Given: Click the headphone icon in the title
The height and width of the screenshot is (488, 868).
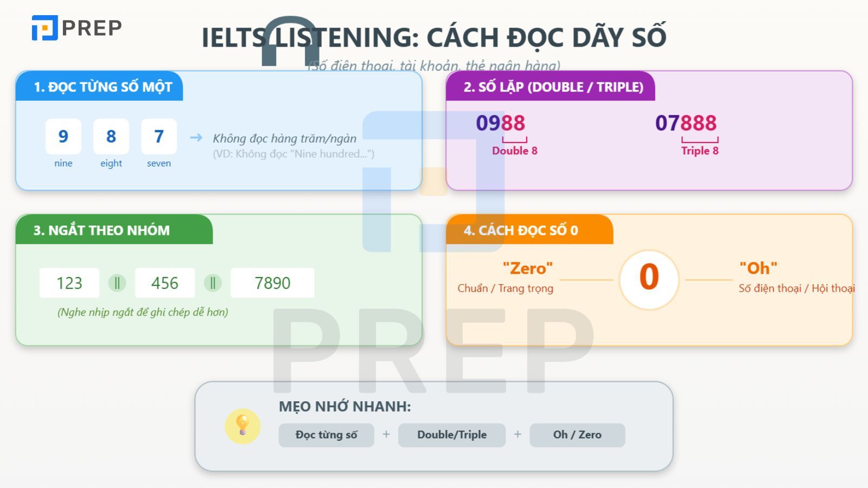Looking at the screenshot, I should click(290, 42).
